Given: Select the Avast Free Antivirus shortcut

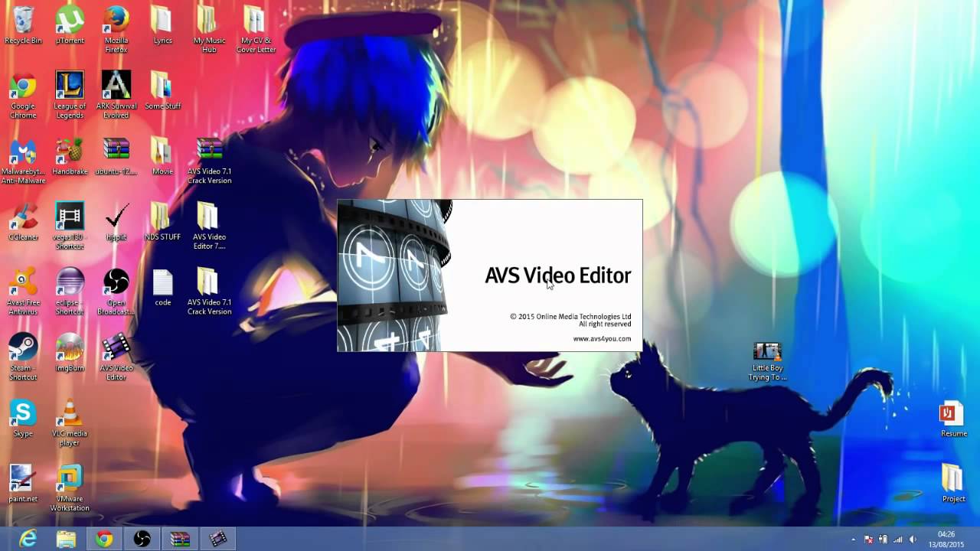Looking at the screenshot, I should (23, 292).
